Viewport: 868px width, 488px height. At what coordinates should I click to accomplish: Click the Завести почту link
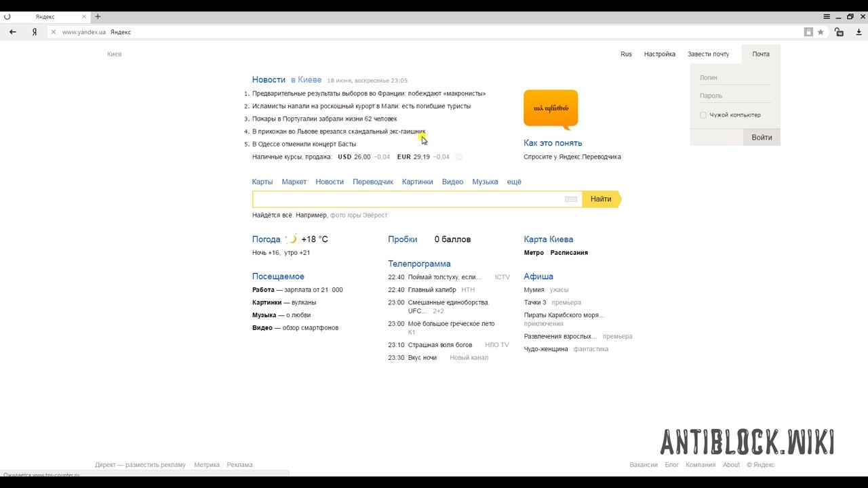pos(708,54)
